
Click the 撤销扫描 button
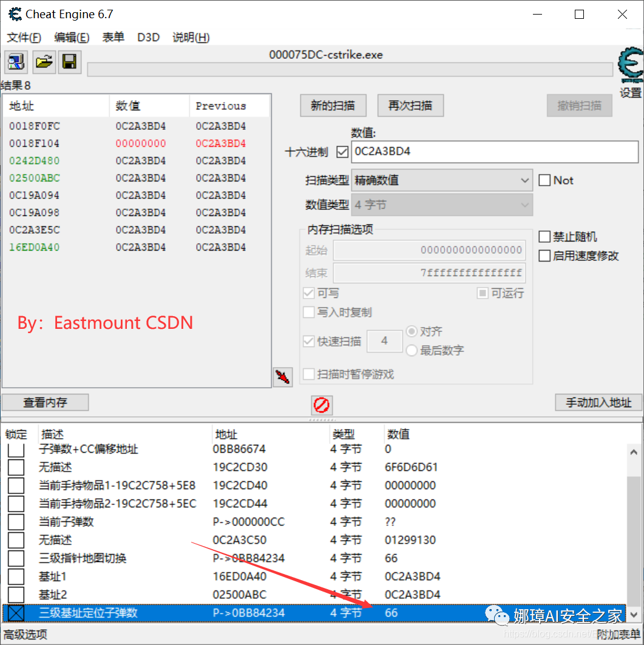tap(580, 106)
